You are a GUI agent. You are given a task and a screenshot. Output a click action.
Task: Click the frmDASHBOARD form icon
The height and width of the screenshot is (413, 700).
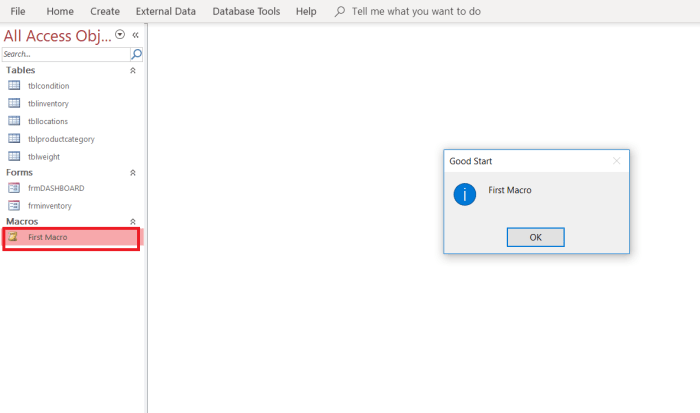pos(14,188)
